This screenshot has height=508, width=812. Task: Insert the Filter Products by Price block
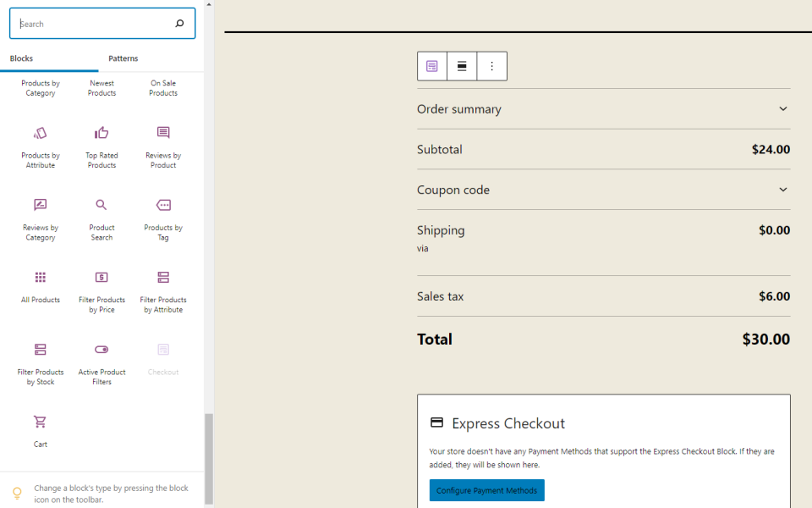[101, 290]
